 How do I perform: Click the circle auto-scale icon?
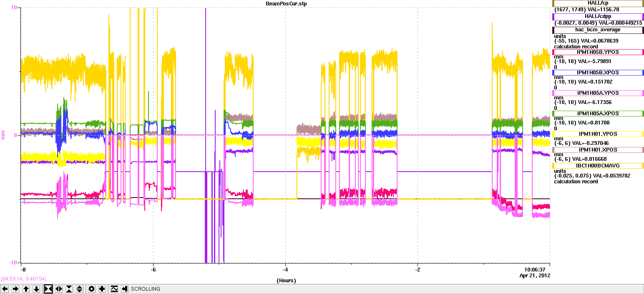(x=92, y=289)
